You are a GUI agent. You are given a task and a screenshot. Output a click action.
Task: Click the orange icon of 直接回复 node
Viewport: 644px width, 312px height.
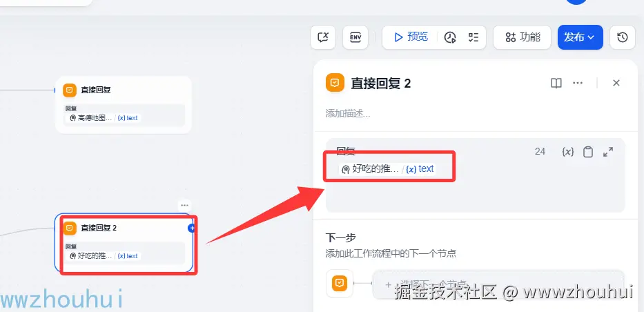coord(70,90)
